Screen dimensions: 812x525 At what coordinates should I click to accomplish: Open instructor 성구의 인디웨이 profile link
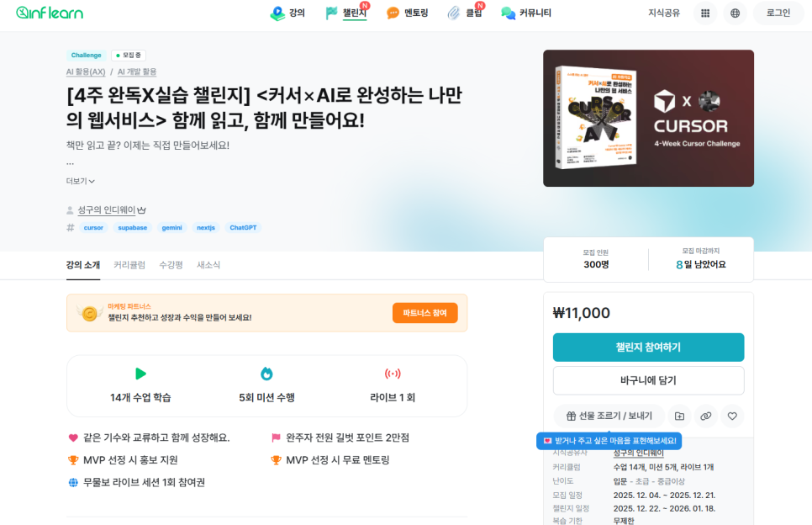(x=106, y=209)
